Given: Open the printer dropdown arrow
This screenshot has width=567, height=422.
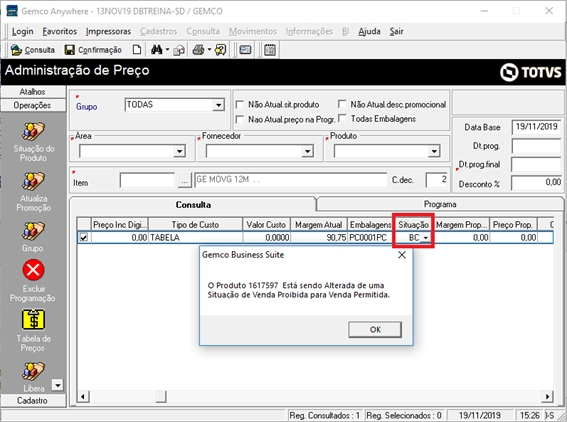Looking at the screenshot, I should pyautogui.click(x=209, y=50).
